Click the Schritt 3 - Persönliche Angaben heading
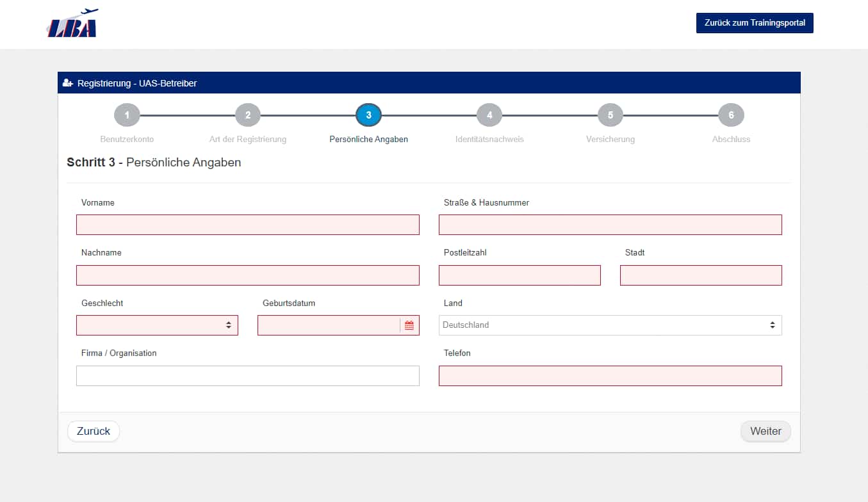868x502 pixels. tap(154, 163)
